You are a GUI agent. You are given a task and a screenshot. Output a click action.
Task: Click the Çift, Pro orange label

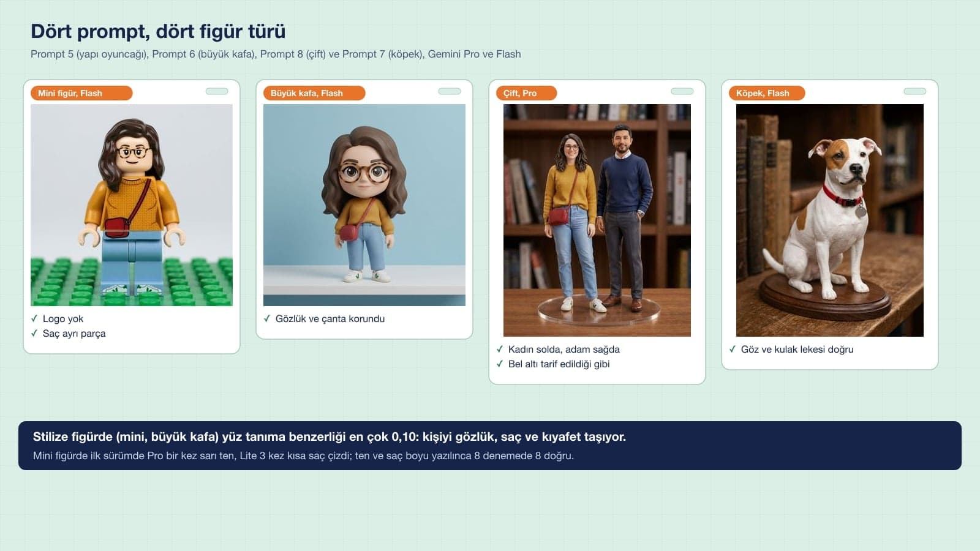[x=527, y=93]
